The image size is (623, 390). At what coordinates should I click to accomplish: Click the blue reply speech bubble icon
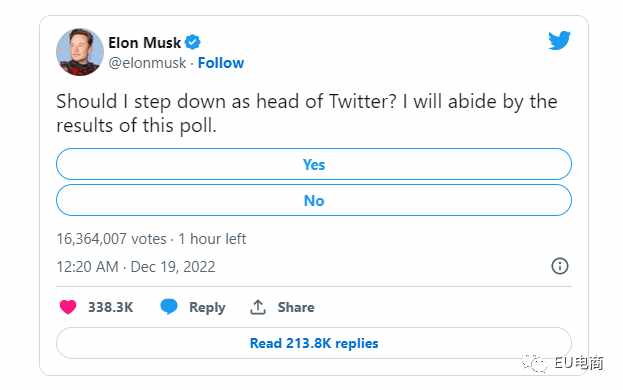tap(169, 307)
